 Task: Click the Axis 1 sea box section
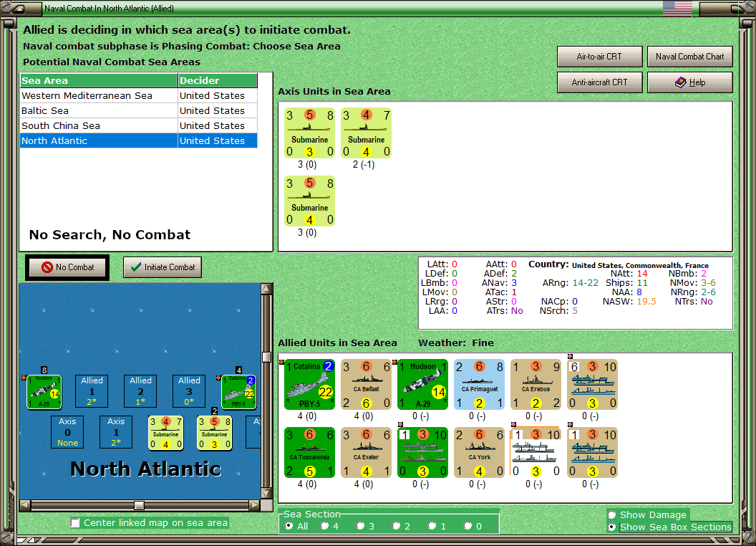pyautogui.click(x=116, y=432)
